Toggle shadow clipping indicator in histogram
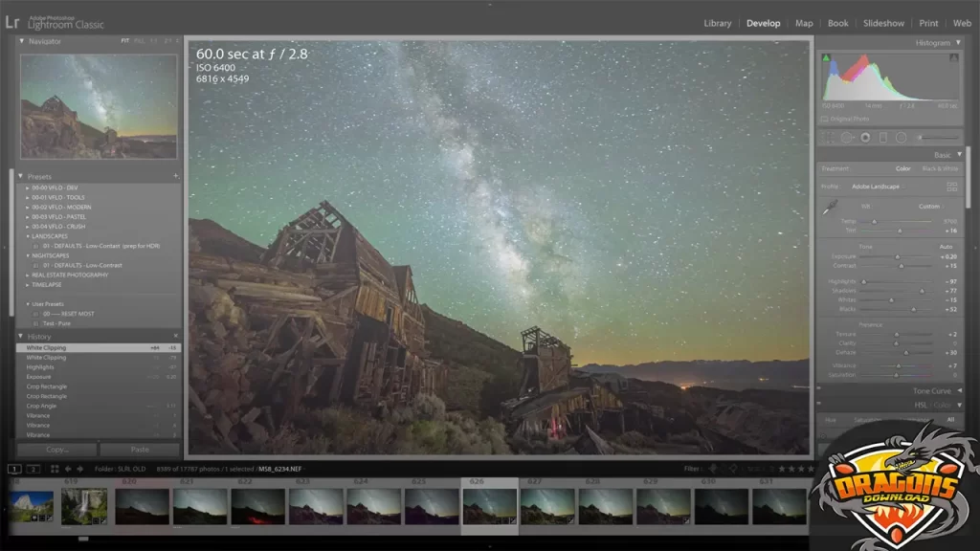The image size is (980, 551). (x=824, y=58)
